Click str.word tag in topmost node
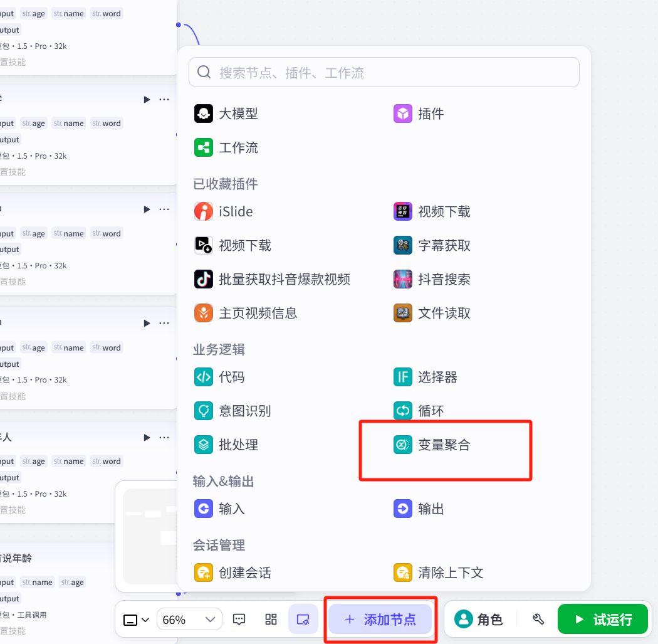The width and height of the screenshot is (658, 644). 107,13
